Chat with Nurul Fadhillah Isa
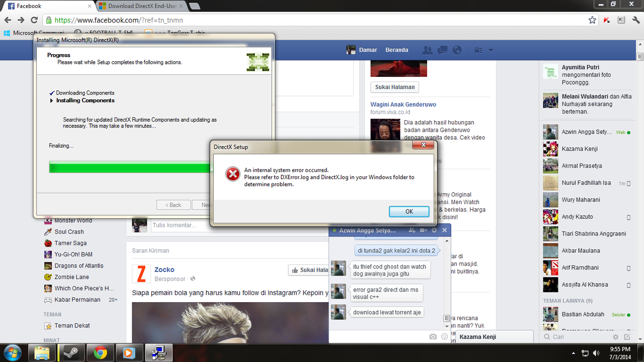 pos(587,183)
